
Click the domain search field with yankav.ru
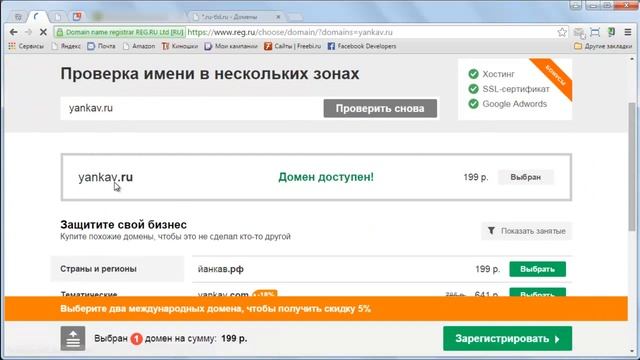pos(191,109)
